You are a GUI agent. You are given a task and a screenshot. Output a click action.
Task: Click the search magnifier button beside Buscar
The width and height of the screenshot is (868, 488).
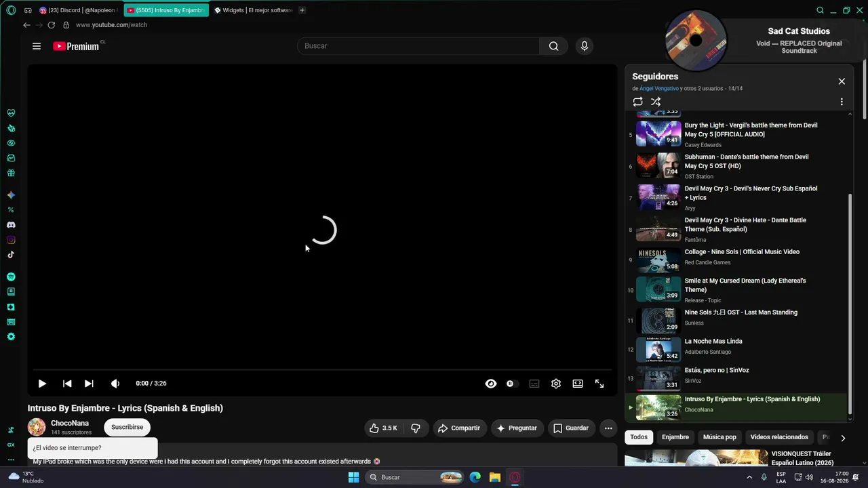[554, 46]
